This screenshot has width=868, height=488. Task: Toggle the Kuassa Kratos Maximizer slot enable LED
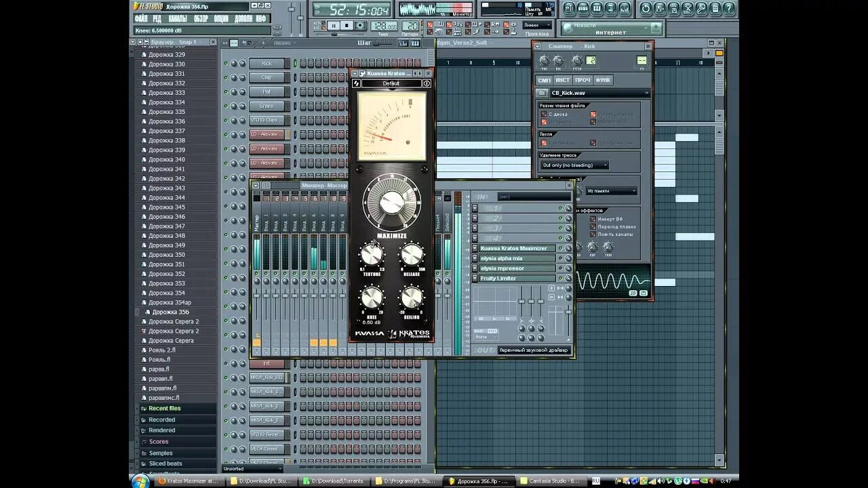(x=561, y=248)
